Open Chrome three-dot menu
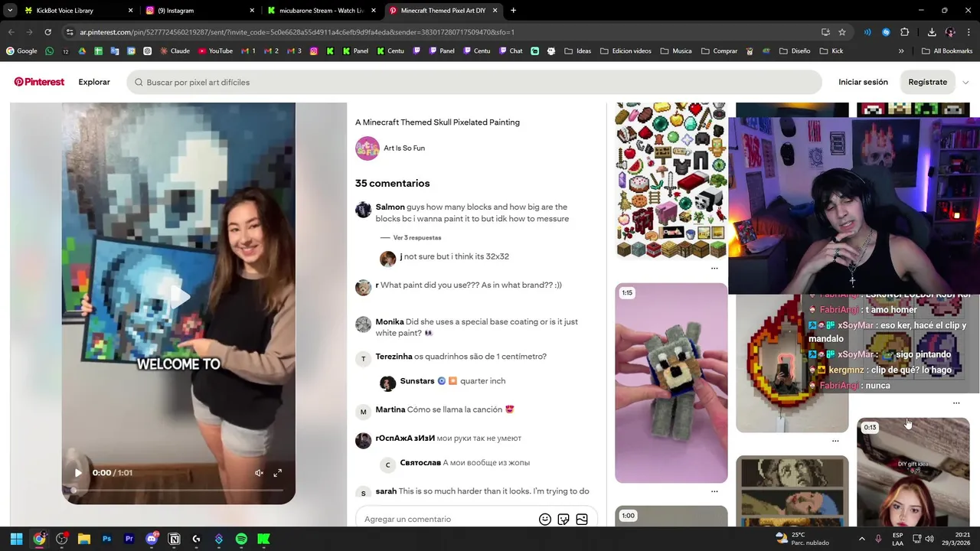 [969, 32]
